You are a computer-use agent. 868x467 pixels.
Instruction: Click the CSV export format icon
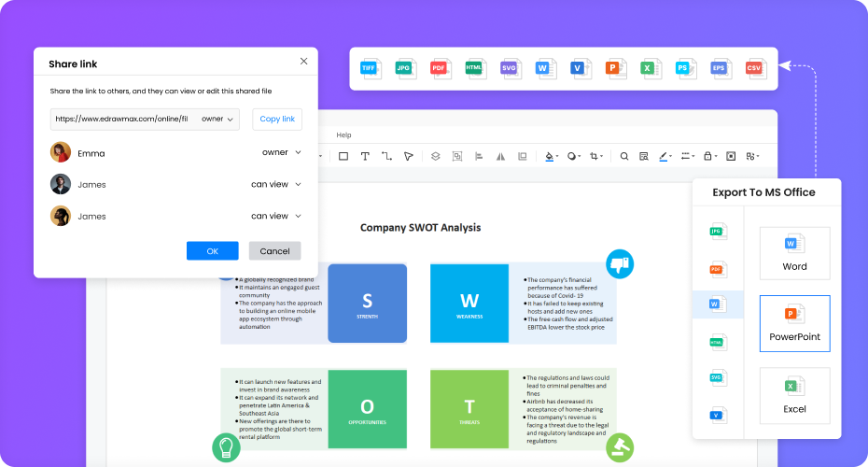(x=753, y=68)
